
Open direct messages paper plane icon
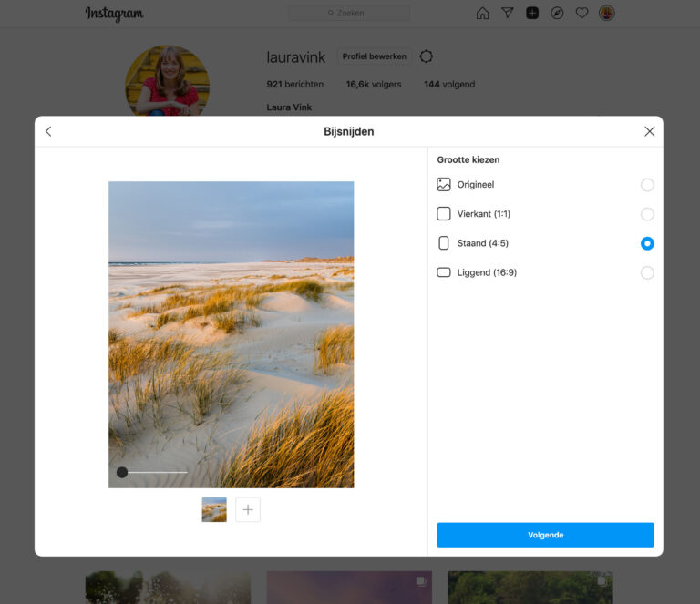tap(507, 13)
